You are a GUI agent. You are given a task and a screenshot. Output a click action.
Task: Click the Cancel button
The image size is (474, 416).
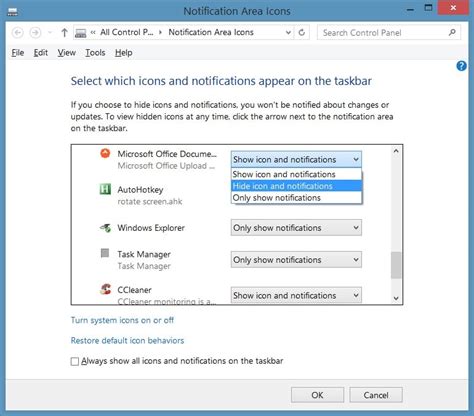(376, 395)
